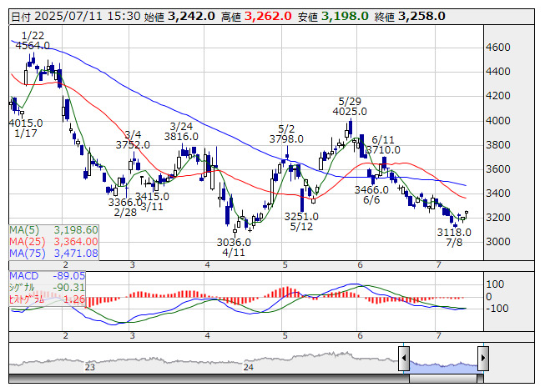545x392 pixels.
Task: Click the left range slider handle arrow
Action: 404,358
